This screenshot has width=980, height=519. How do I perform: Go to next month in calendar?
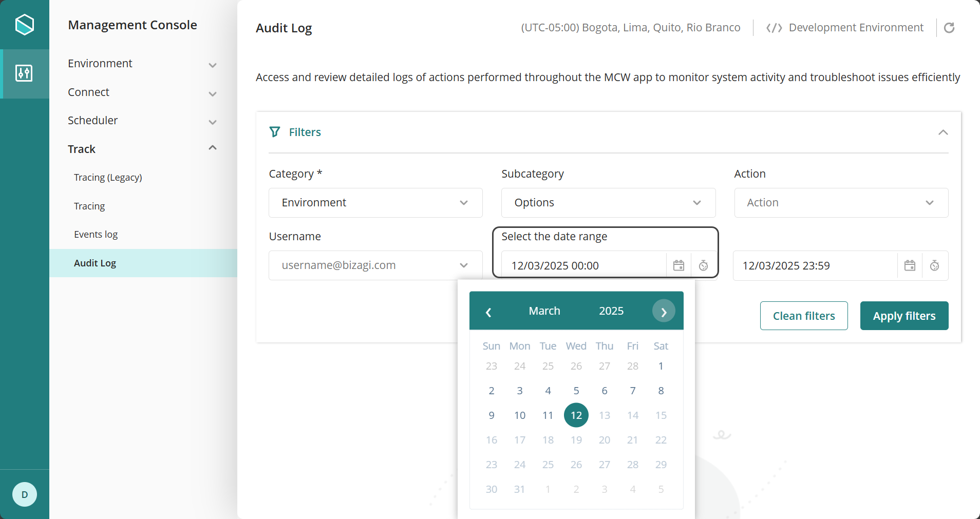coord(664,311)
